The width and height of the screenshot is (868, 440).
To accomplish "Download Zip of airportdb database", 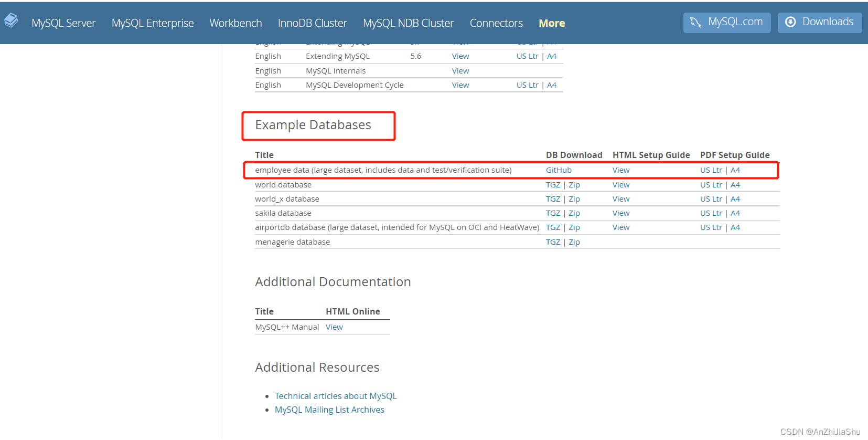I will (x=574, y=227).
